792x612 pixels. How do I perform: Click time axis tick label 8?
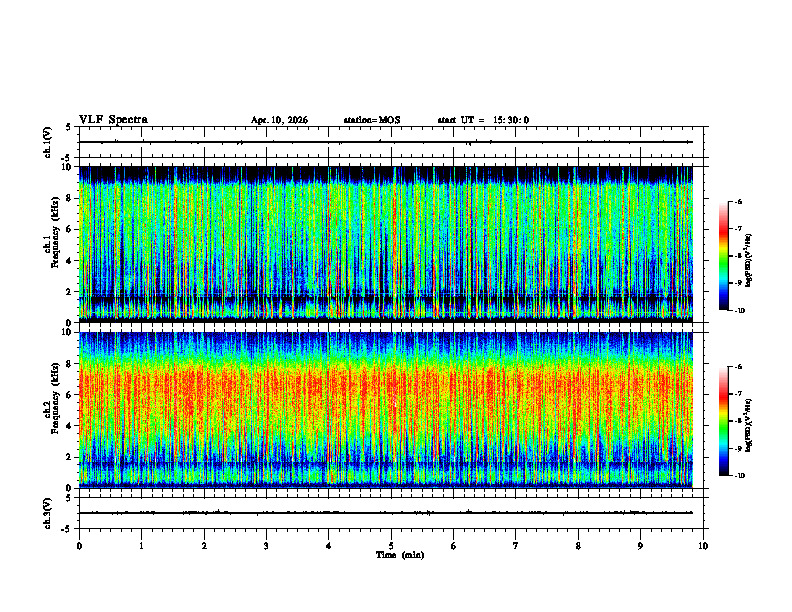pyautogui.click(x=578, y=546)
